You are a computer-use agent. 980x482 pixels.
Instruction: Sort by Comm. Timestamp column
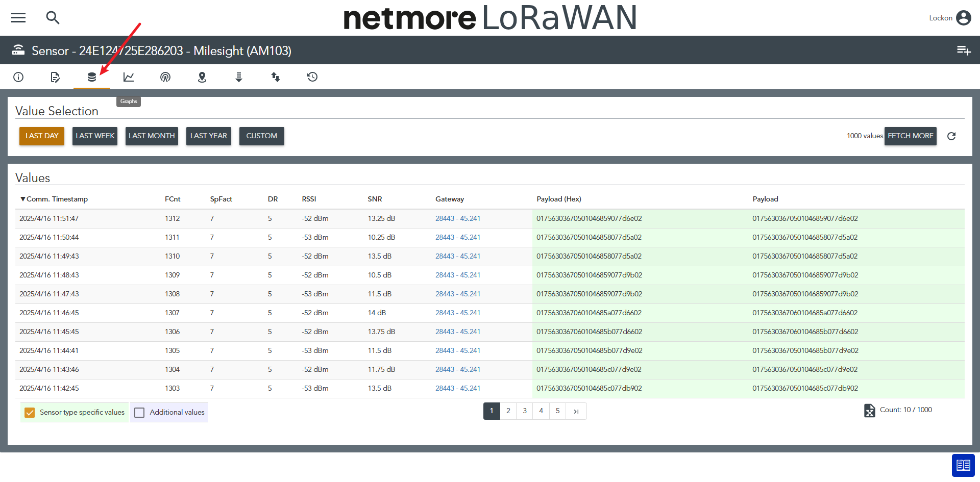click(54, 199)
